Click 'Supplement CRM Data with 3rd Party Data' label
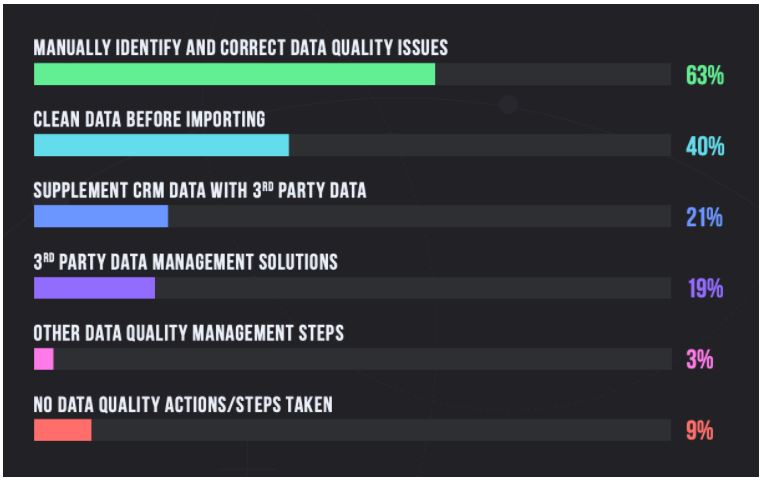The height and width of the screenshot is (486, 765). point(200,190)
